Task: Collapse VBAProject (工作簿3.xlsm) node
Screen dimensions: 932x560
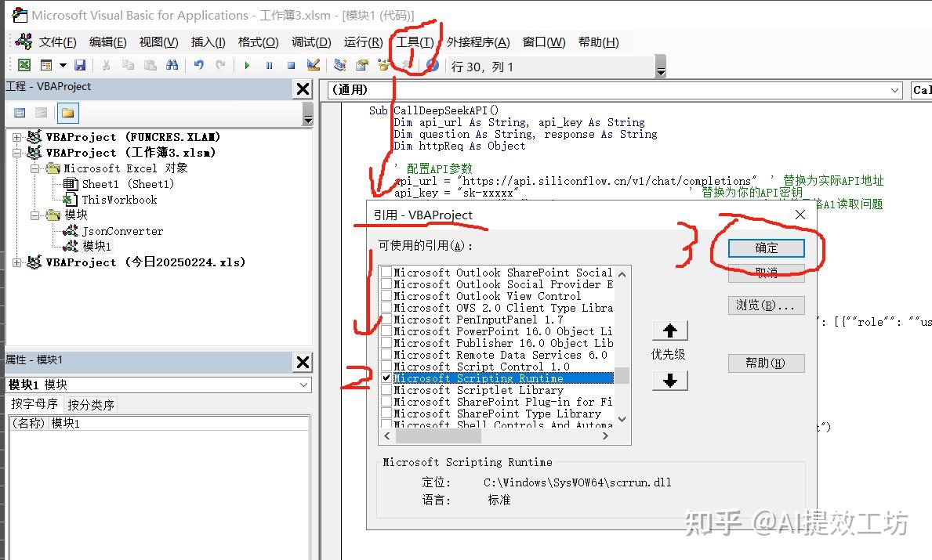Action: (16, 153)
